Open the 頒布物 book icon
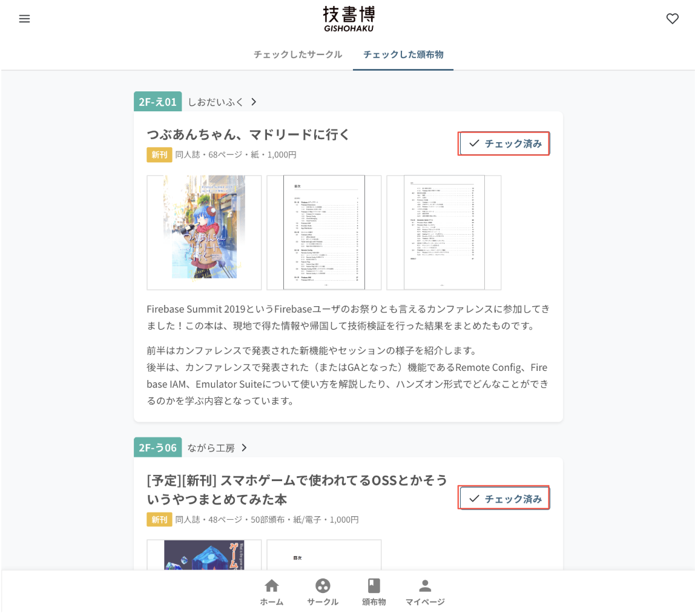This screenshot has height=616, width=695. click(x=374, y=592)
